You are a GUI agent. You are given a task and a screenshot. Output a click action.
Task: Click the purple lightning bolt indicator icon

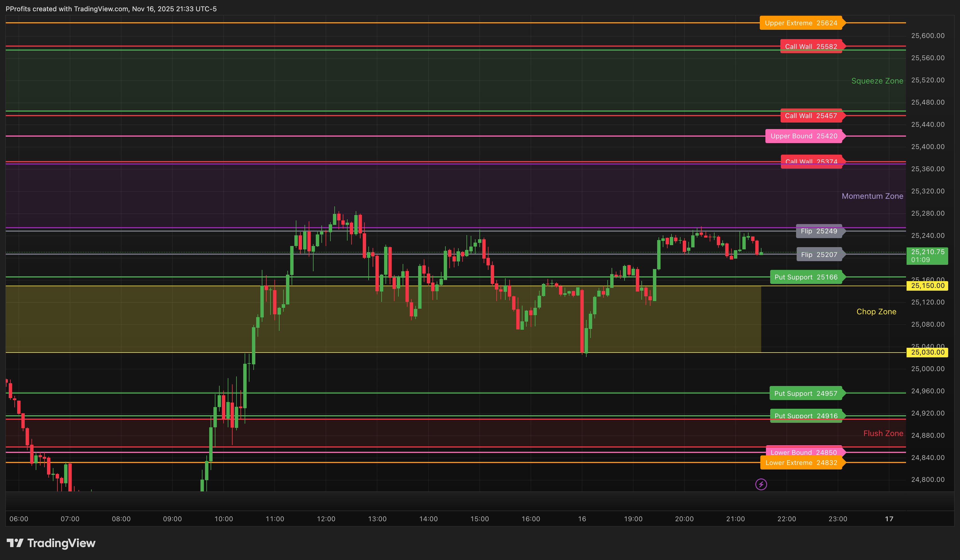point(761,485)
